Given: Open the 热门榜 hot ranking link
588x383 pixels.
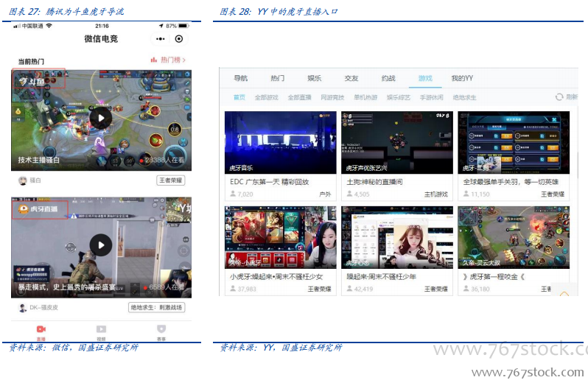Looking at the screenshot, I should pos(168,60).
